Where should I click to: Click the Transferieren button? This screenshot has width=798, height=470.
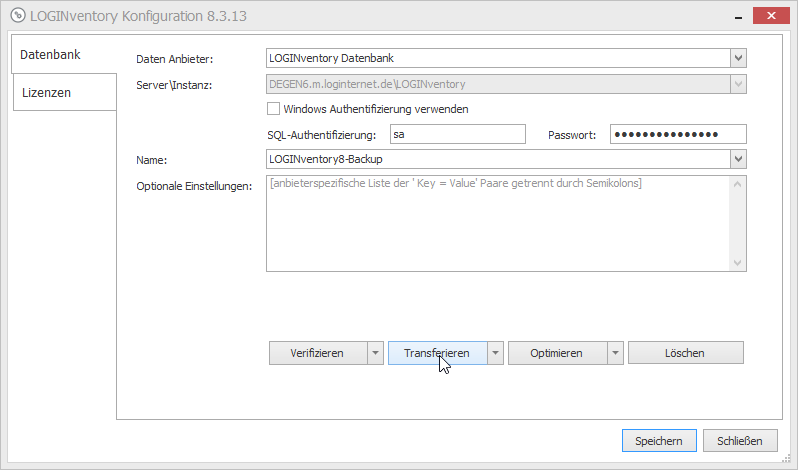tap(437, 353)
